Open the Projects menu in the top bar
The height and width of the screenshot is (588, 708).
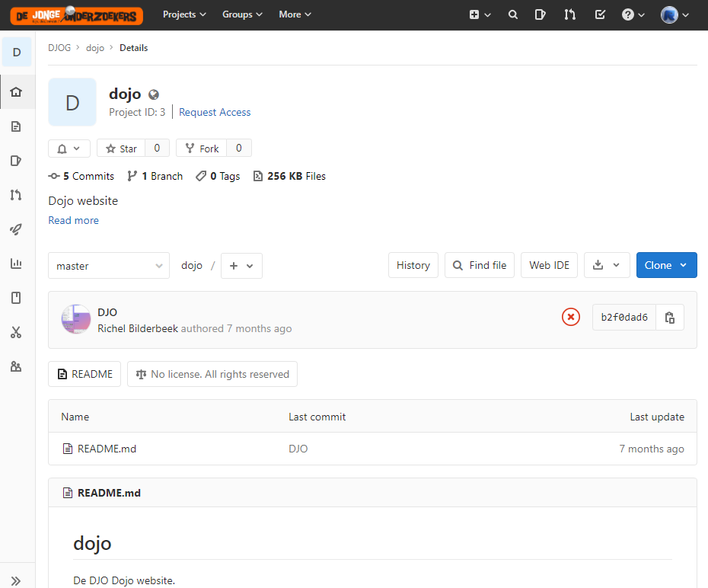click(x=184, y=14)
